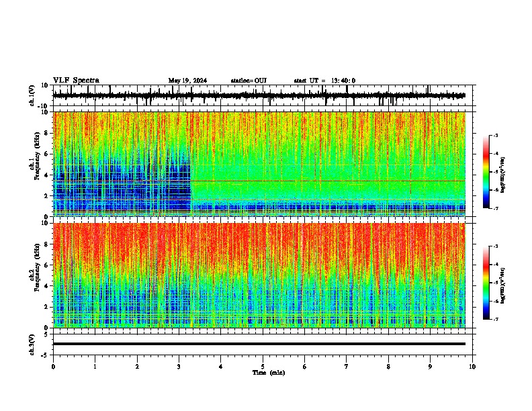532x411 pixels.
Task: Select the date text "May 19, 2024"
Action: [187, 81]
